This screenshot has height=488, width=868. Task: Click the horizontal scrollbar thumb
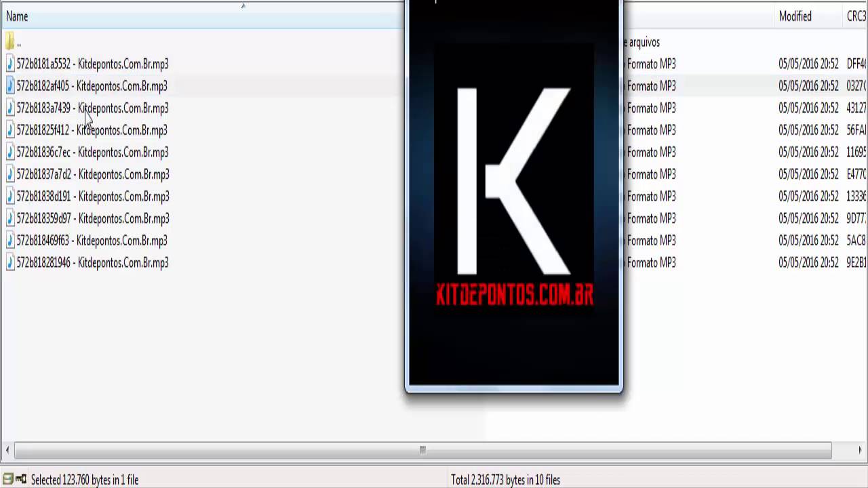tap(423, 450)
